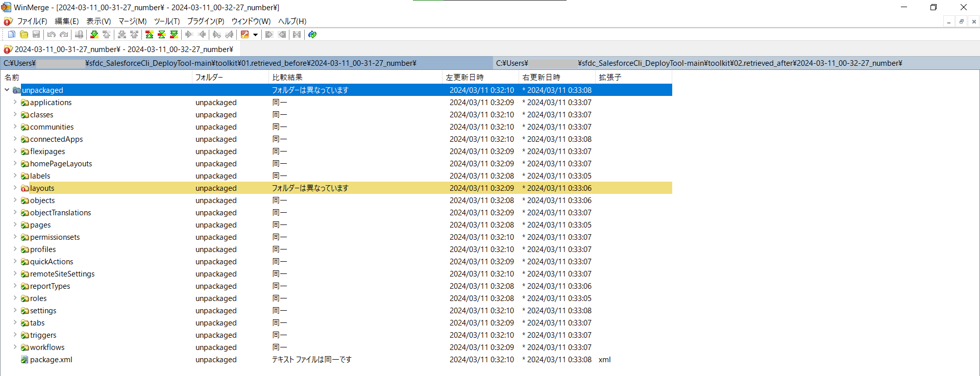Open the 編集(E) menu

click(x=66, y=21)
